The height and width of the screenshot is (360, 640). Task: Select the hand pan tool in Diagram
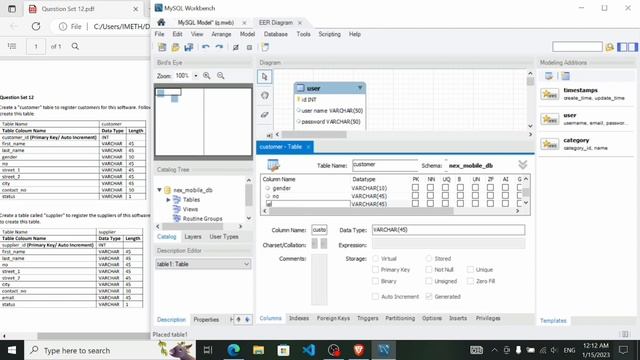(x=264, y=96)
